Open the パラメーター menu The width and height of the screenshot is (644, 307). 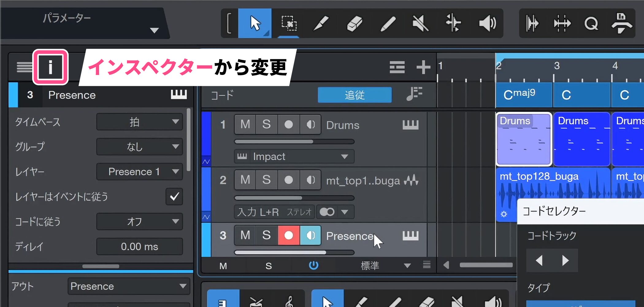pyautogui.click(x=154, y=30)
